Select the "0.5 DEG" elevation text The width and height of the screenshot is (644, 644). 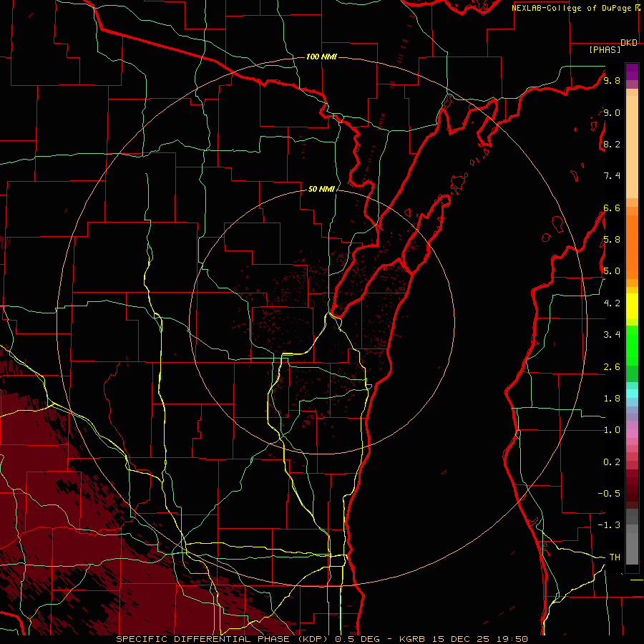click(358, 639)
